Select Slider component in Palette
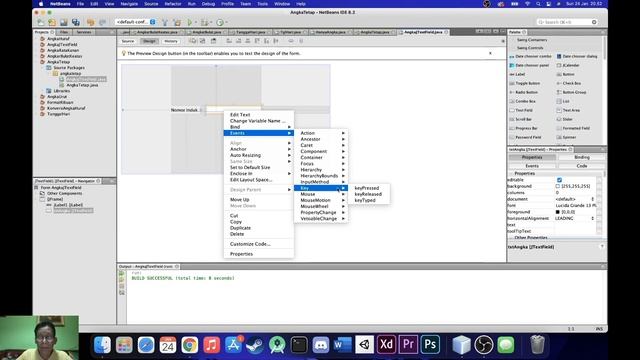The image size is (640, 360). [x=565, y=119]
